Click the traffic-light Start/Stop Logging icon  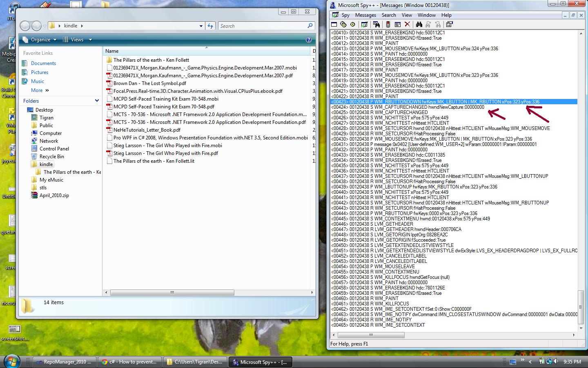[388, 24]
